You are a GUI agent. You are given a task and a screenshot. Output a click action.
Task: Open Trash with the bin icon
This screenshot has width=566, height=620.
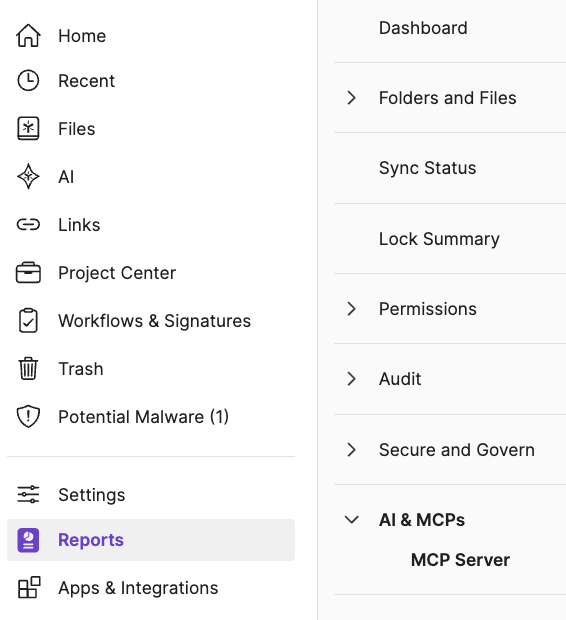pyautogui.click(x=28, y=369)
